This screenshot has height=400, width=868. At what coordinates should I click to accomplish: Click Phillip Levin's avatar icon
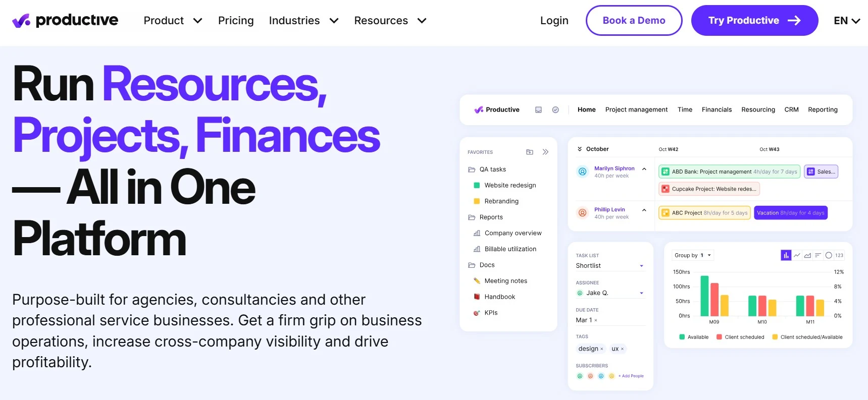pos(582,213)
